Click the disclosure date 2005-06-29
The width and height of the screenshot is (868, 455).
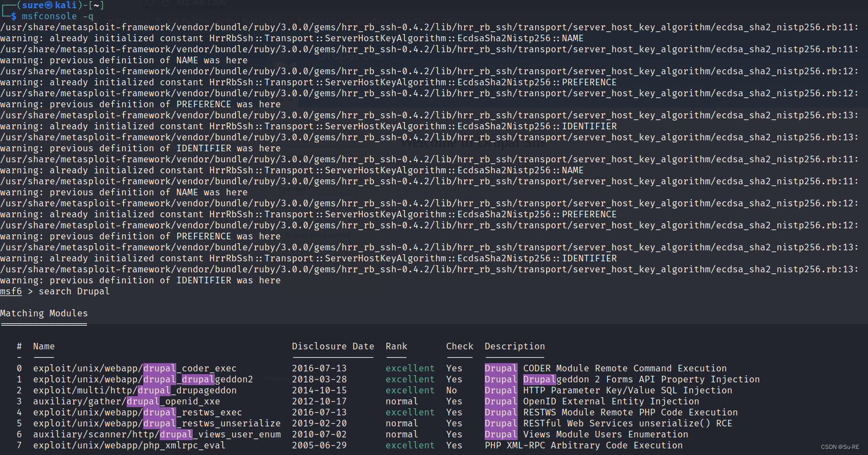pyautogui.click(x=319, y=445)
